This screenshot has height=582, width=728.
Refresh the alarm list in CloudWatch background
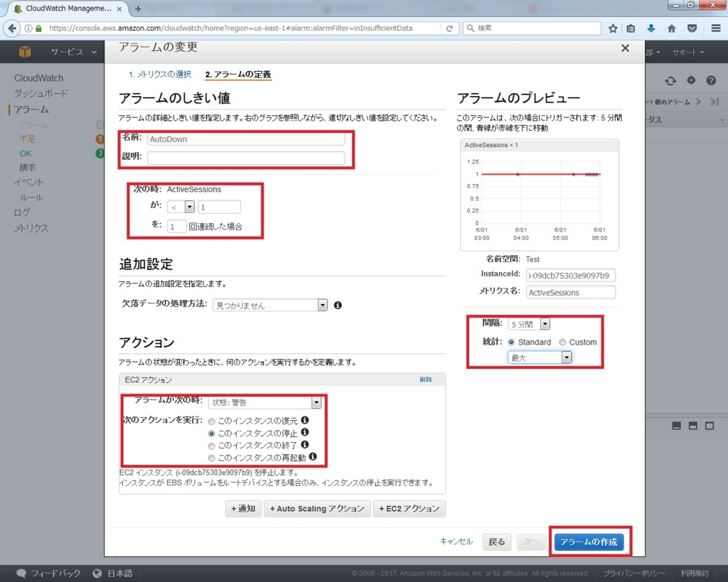(670, 81)
